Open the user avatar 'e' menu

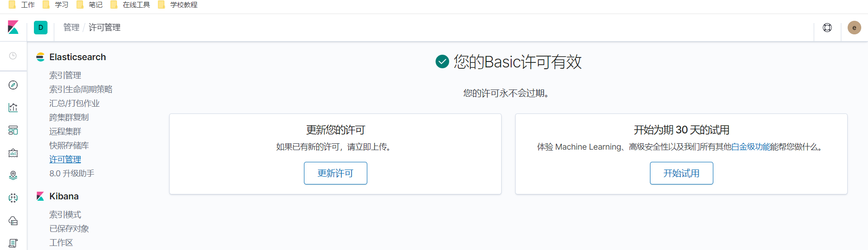(x=854, y=28)
